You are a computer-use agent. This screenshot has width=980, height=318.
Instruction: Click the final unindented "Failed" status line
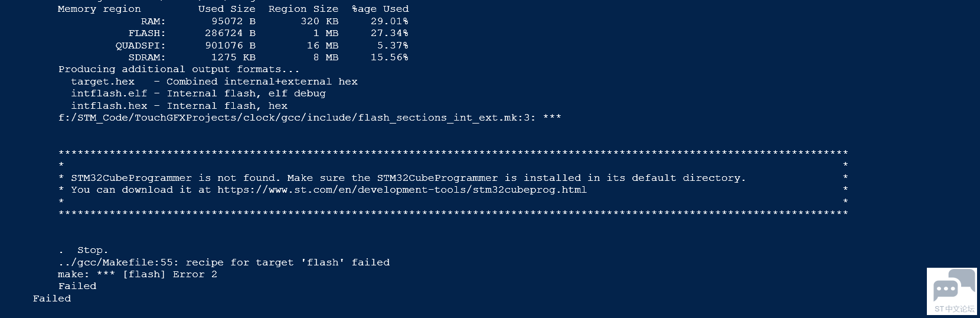click(x=52, y=298)
